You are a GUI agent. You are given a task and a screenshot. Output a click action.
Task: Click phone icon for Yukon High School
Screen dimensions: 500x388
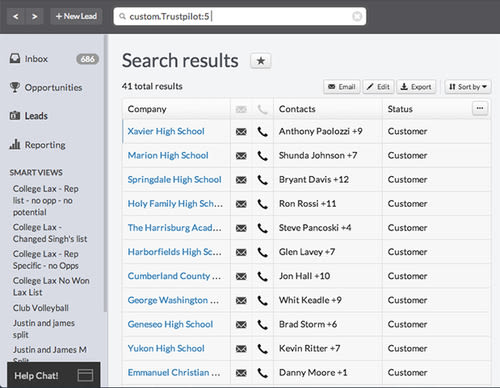coord(262,349)
